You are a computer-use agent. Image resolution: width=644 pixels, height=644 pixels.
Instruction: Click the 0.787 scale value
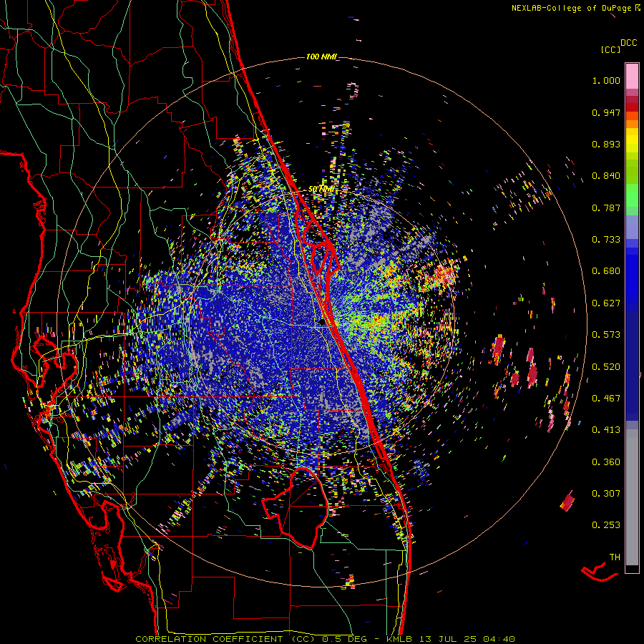[x=606, y=208]
